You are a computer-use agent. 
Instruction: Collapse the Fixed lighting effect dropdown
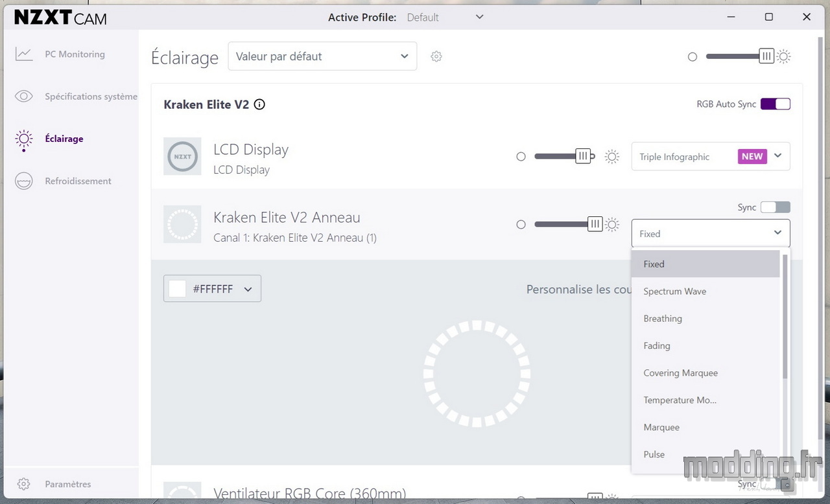click(711, 233)
